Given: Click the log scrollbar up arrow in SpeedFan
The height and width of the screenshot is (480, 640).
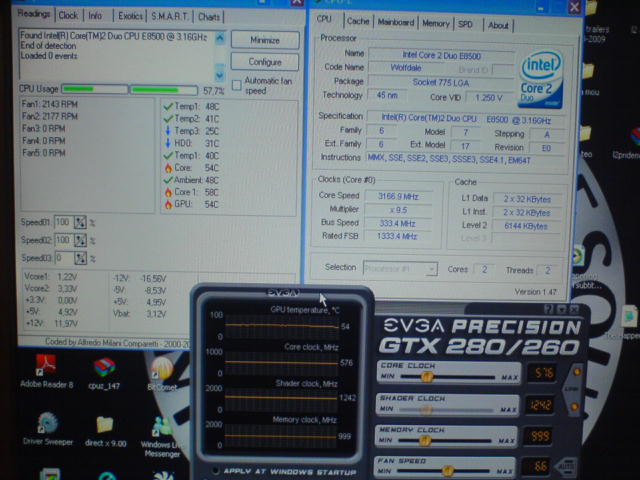Looking at the screenshot, I should (x=220, y=38).
